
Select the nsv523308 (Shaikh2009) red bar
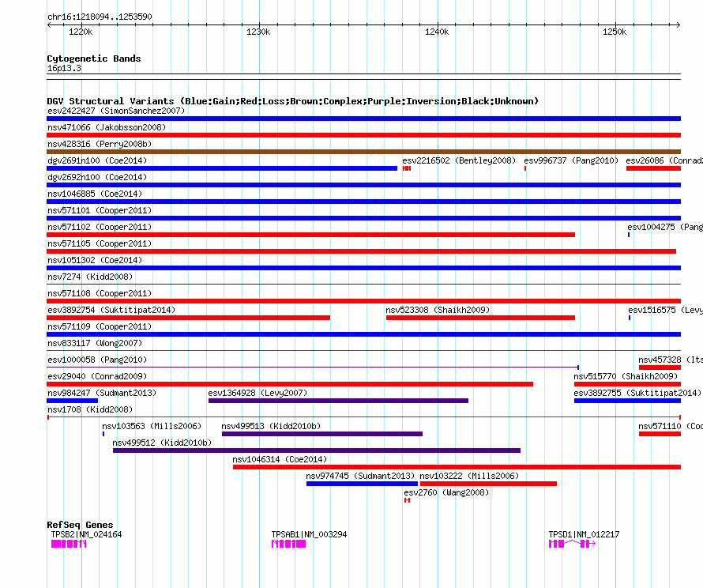[x=480, y=318]
